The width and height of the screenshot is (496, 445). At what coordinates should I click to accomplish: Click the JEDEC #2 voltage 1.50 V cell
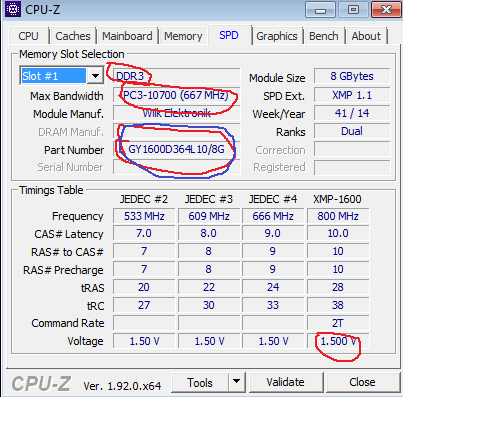(x=144, y=341)
